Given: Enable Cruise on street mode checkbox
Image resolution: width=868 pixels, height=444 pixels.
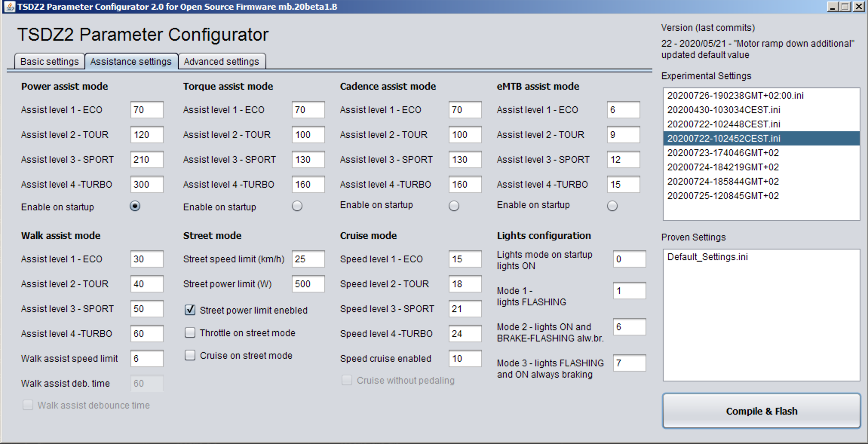Looking at the screenshot, I should (190, 355).
